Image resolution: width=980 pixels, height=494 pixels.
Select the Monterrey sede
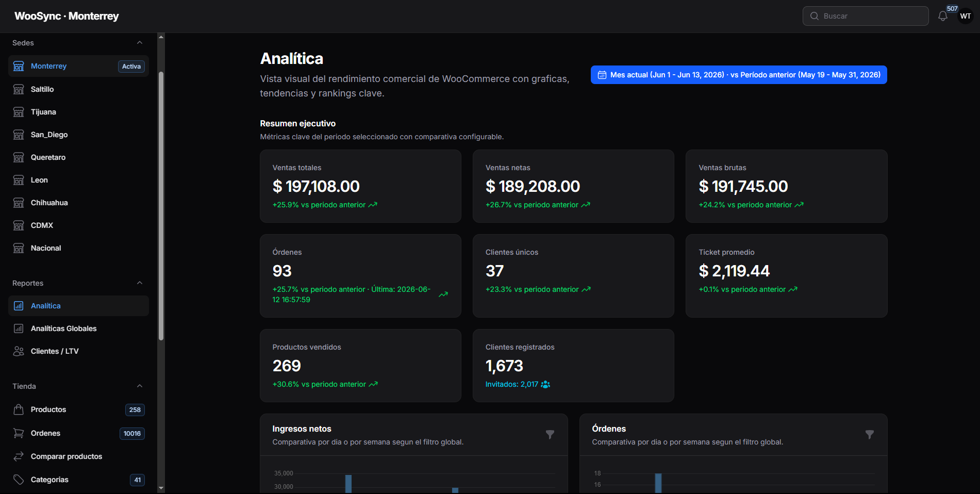(x=78, y=66)
